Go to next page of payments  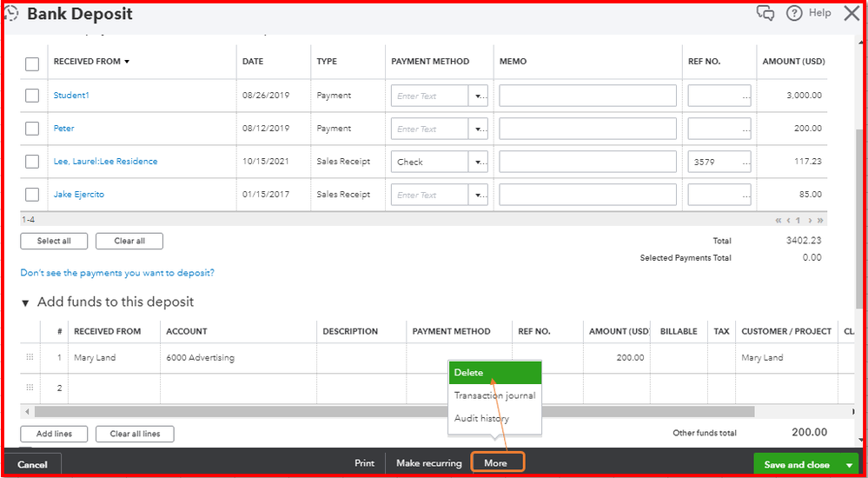[810, 220]
